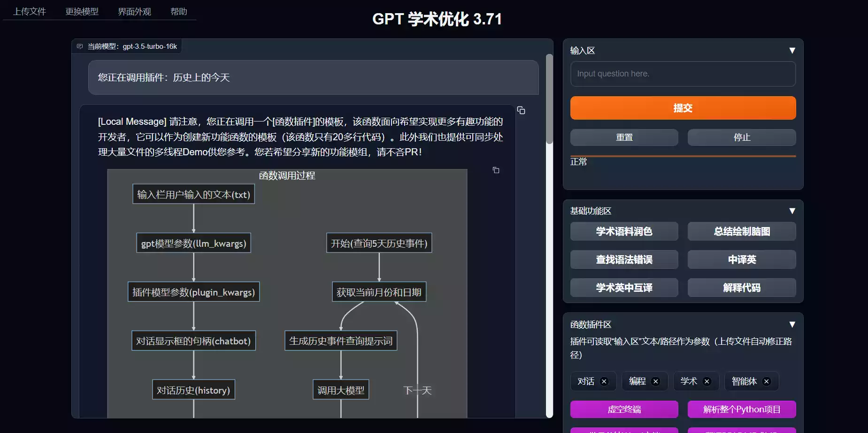Click the chat bubble icon next to 当前模型
The height and width of the screenshot is (433, 868).
coord(79,46)
